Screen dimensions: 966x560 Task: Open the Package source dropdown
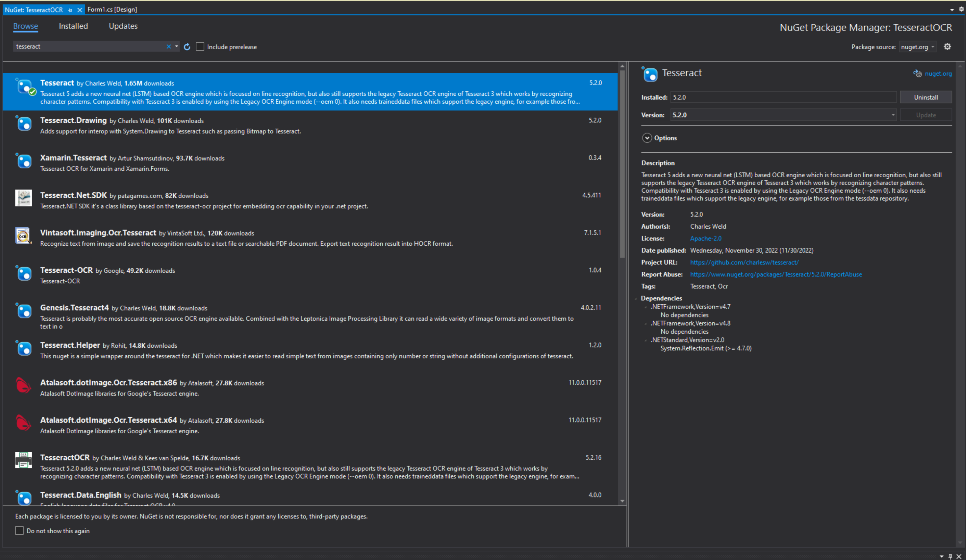tap(918, 47)
